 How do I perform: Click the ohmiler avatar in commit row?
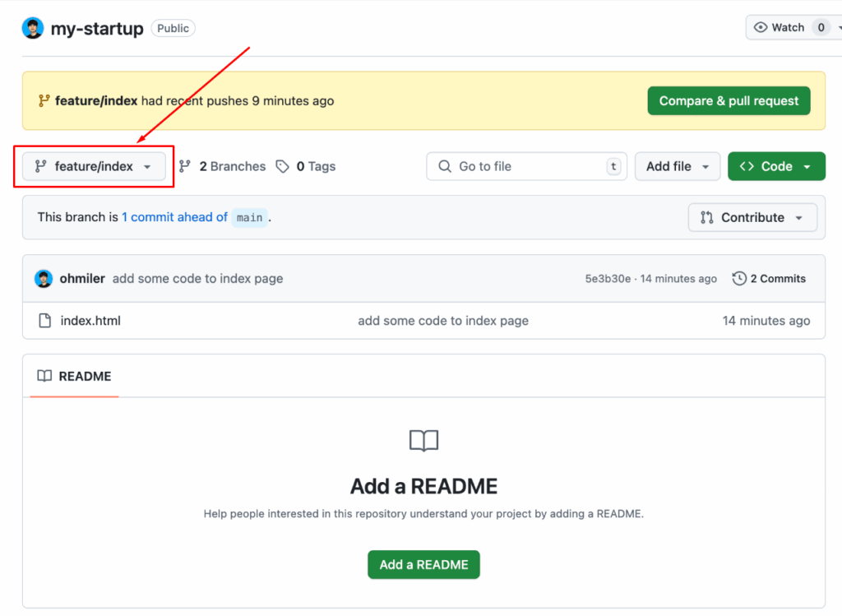pyautogui.click(x=44, y=279)
